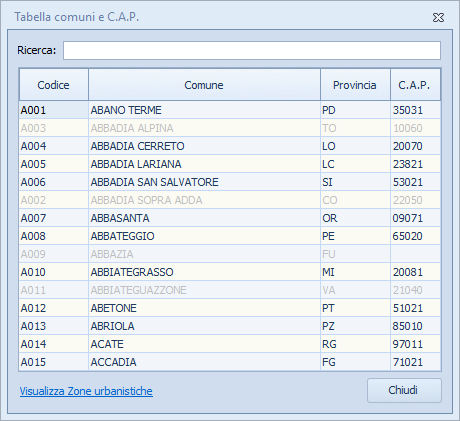This screenshot has height=421, width=460.
Task: Select the ACCADIA row
Action: (x=230, y=362)
